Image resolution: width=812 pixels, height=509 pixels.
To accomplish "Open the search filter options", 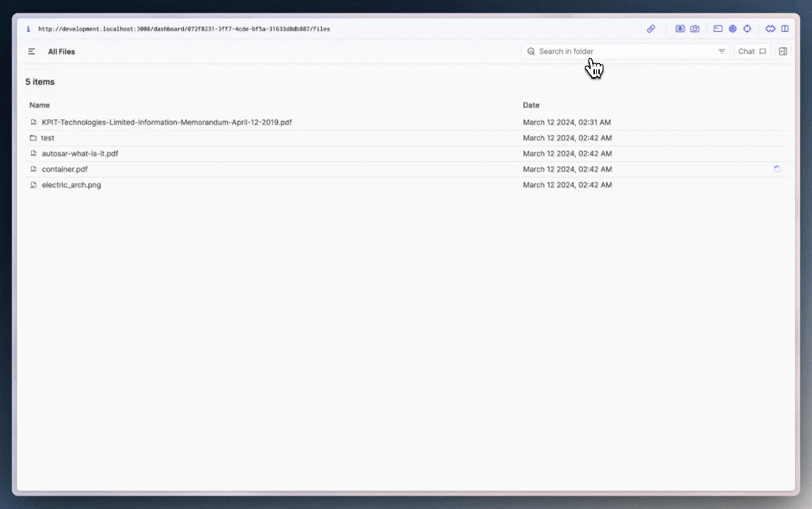I will click(x=721, y=52).
